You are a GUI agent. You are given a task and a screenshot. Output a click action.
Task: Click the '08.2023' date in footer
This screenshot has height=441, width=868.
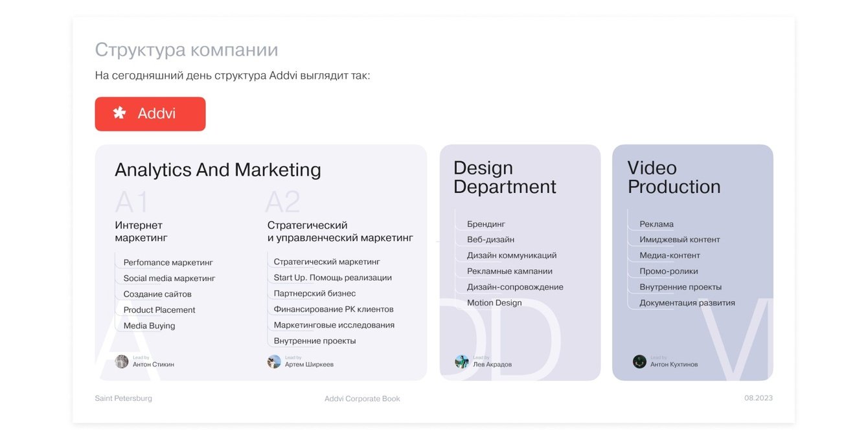point(759,398)
